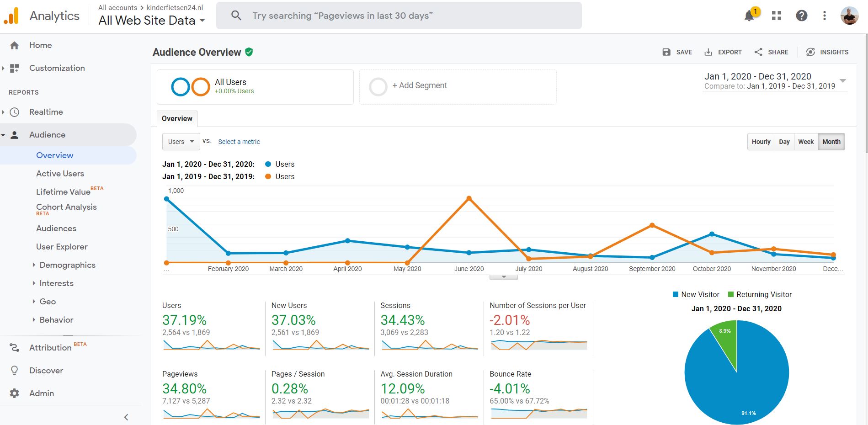868x425 pixels.
Task: Click the Sessions 34.43% metric card
Action: (429, 328)
